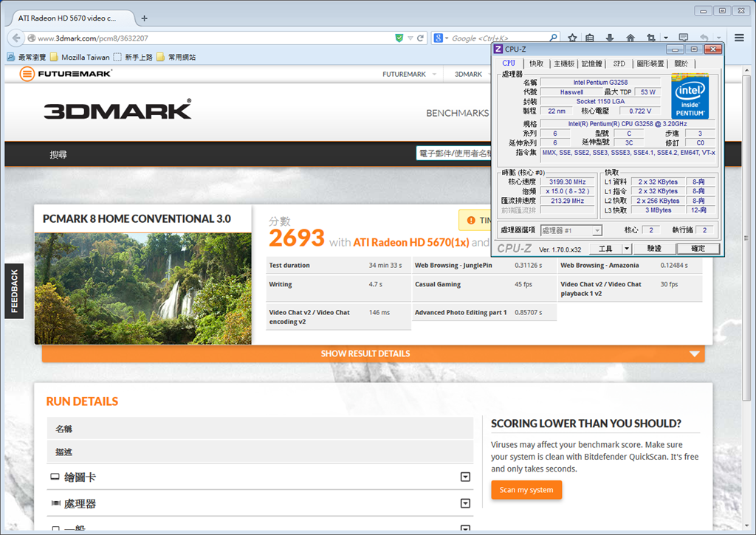Screen dimensions: 756x535
Task: Go back with the browser back arrow
Action: pyautogui.click(x=16, y=38)
